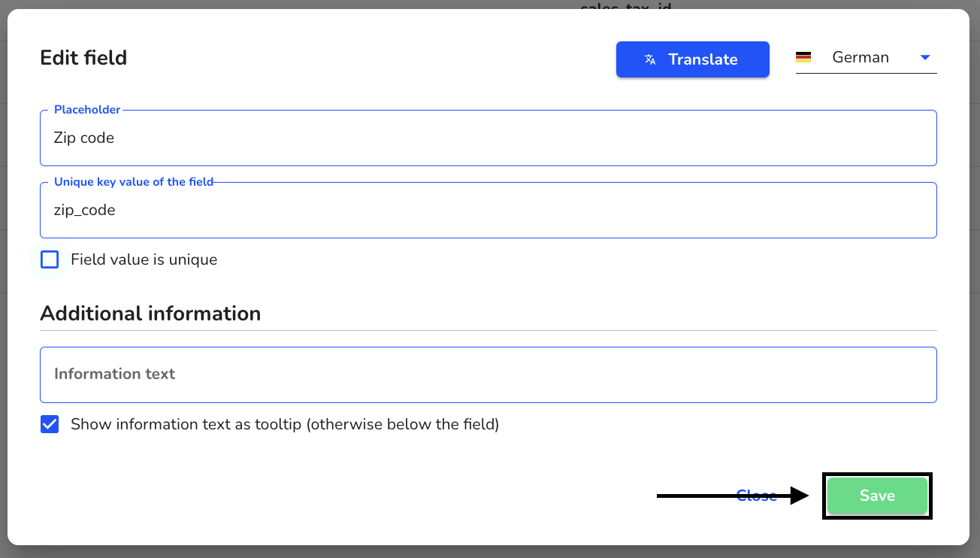
Task: Click the Translate button
Action: tap(692, 59)
